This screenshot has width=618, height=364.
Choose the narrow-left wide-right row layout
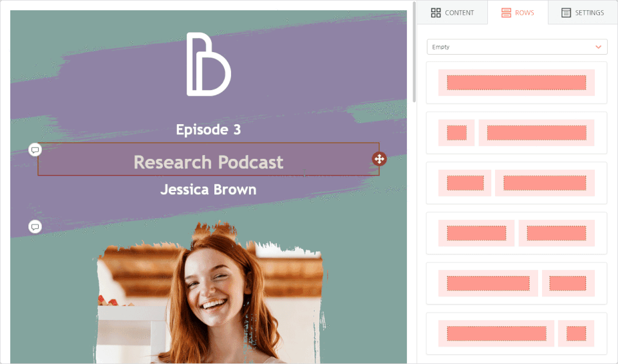click(x=516, y=132)
